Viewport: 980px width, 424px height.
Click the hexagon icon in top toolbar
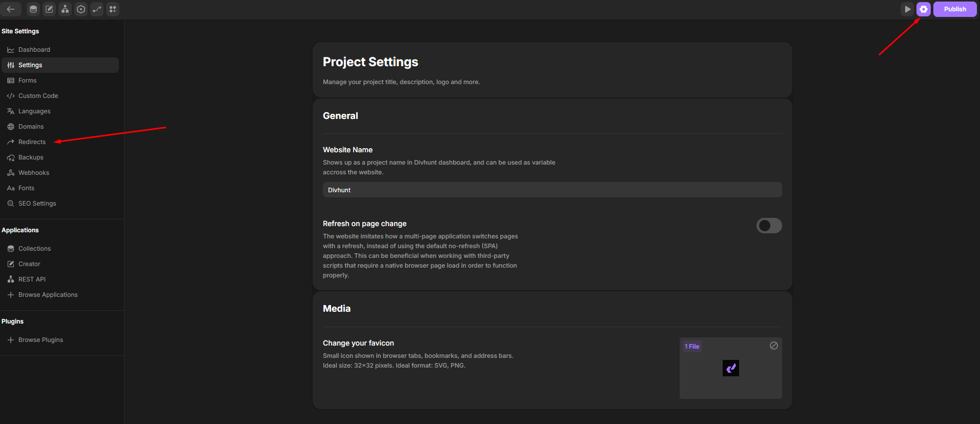[81, 9]
